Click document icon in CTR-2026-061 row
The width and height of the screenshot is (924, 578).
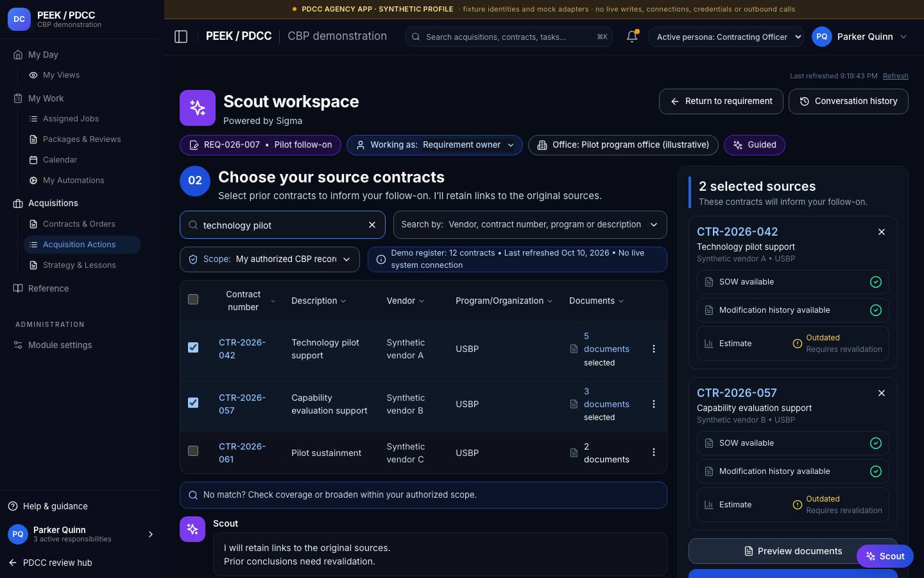574,453
